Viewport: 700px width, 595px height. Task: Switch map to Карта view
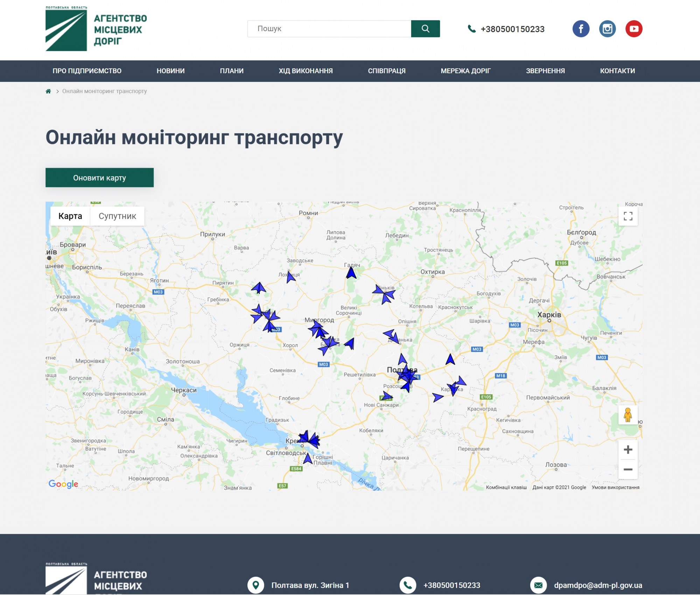pyautogui.click(x=70, y=216)
